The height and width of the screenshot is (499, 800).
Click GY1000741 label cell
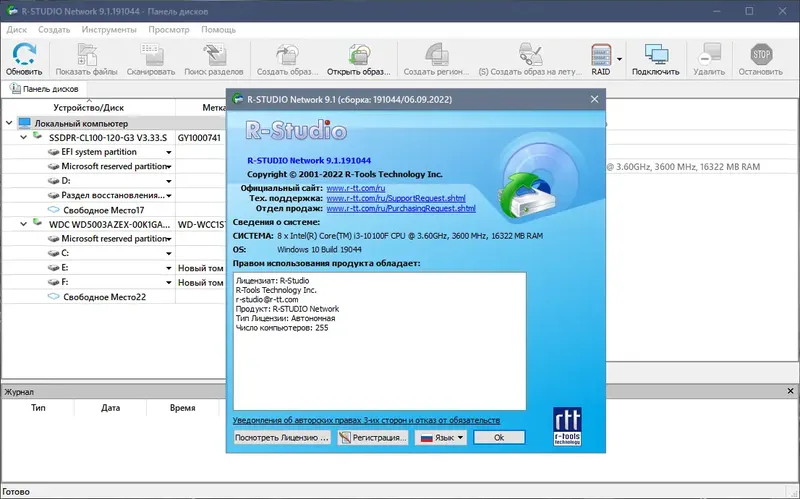pyautogui.click(x=199, y=138)
